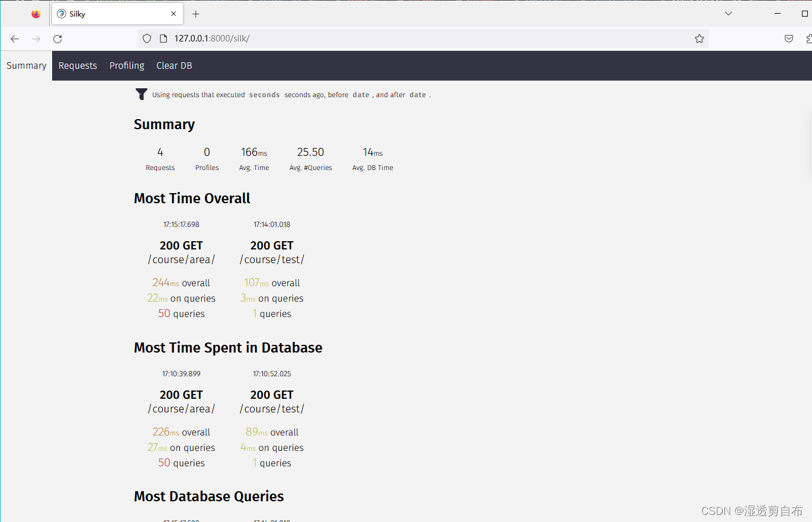
Task: Click Clear DB in the navigation bar
Action: (174, 66)
